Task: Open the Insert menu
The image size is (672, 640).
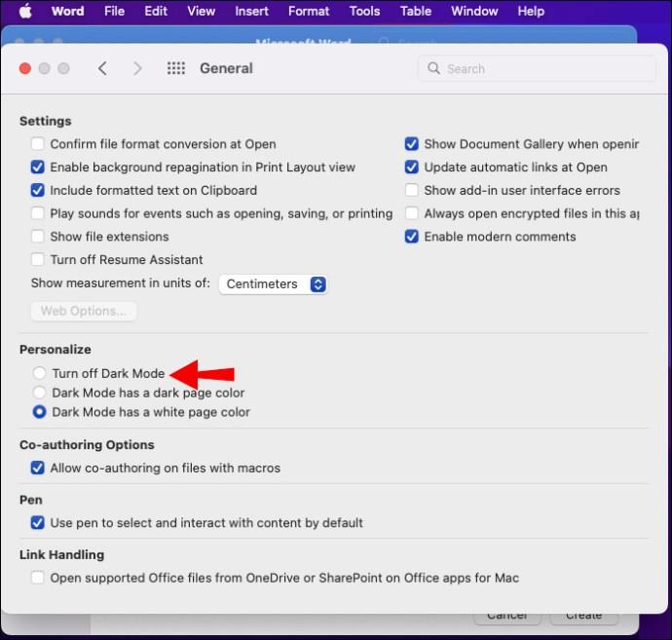Action: coord(251,11)
